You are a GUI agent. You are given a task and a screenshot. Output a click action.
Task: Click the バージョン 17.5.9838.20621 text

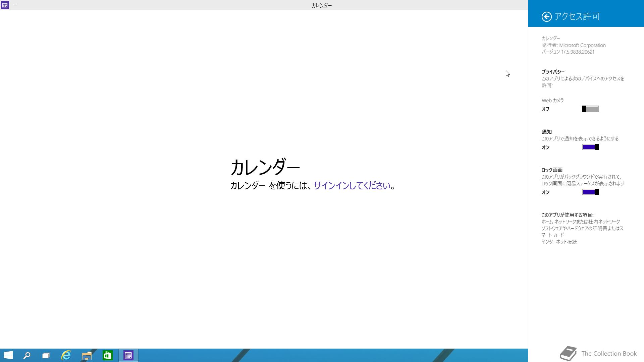click(x=568, y=52)
